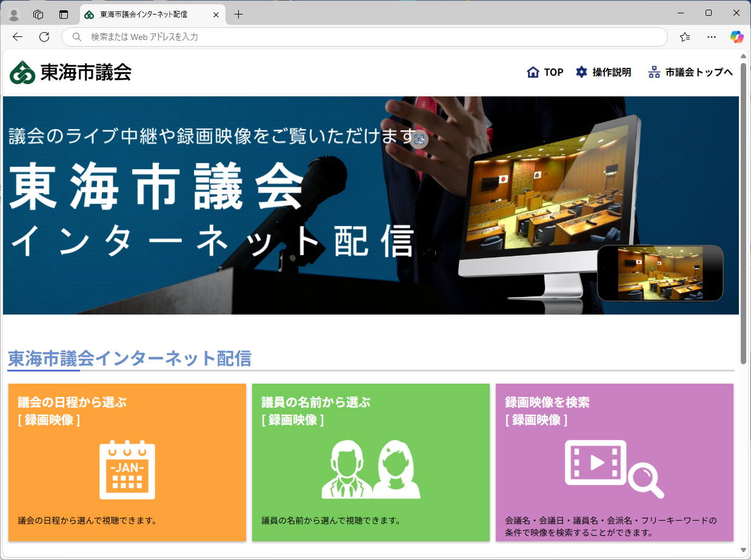The height and width of the screenshot is (560, 751).
Task: Click gear icon beside 操作説明
Action: click(581, 72)
